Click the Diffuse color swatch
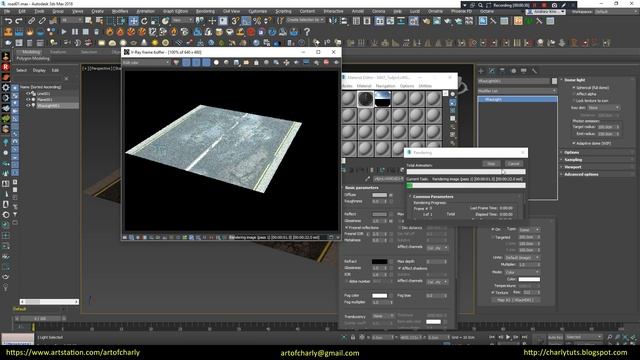The image size is (640, 360). point(379,195)
